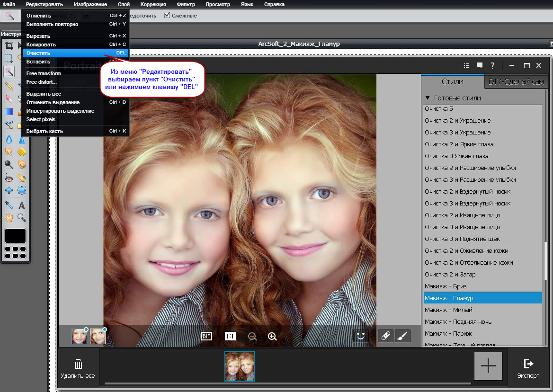Select the pink Eraser tool
The height and width of the screenshot is (392, 553).
tap(9, 98)
